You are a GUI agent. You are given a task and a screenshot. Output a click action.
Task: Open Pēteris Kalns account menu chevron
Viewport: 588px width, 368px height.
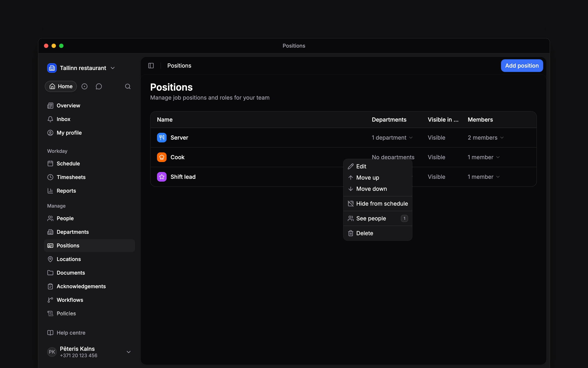[x=129, y=352]
